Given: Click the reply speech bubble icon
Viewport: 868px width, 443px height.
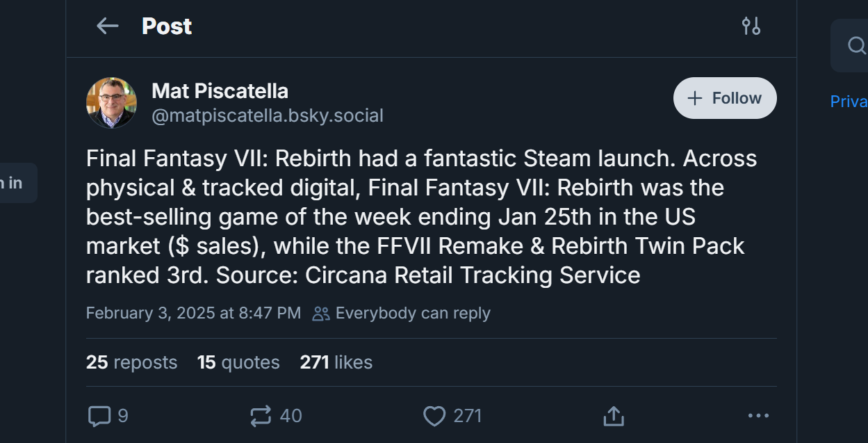Looking at the screenshot, I should [x=99, y=416].
